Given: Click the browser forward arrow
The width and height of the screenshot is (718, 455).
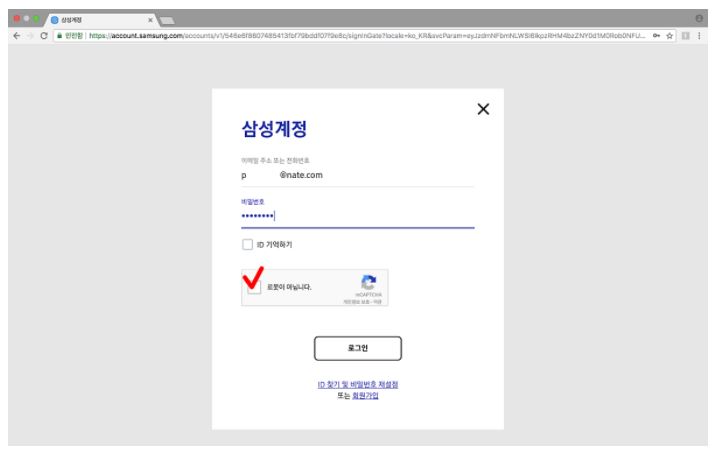Looking at the screenshot, I should 30,36.
